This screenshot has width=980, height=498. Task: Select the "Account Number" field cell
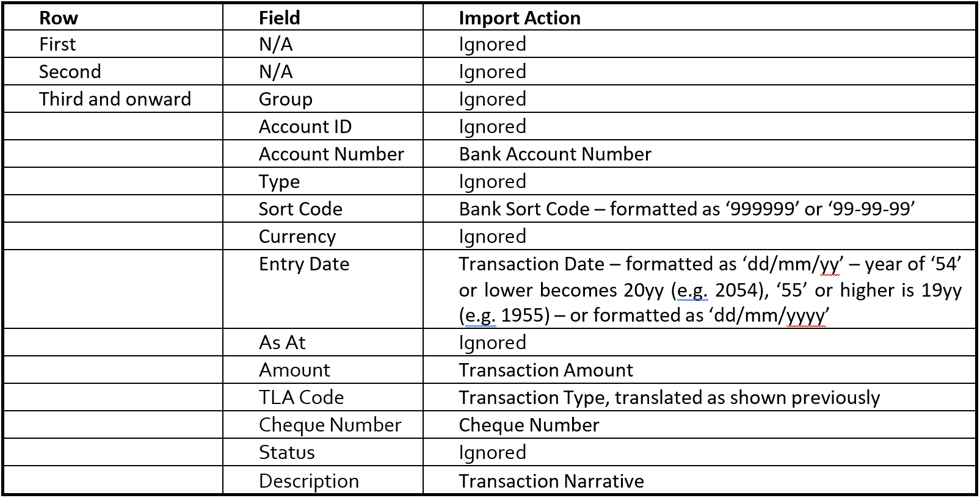(x=331, y=154)
